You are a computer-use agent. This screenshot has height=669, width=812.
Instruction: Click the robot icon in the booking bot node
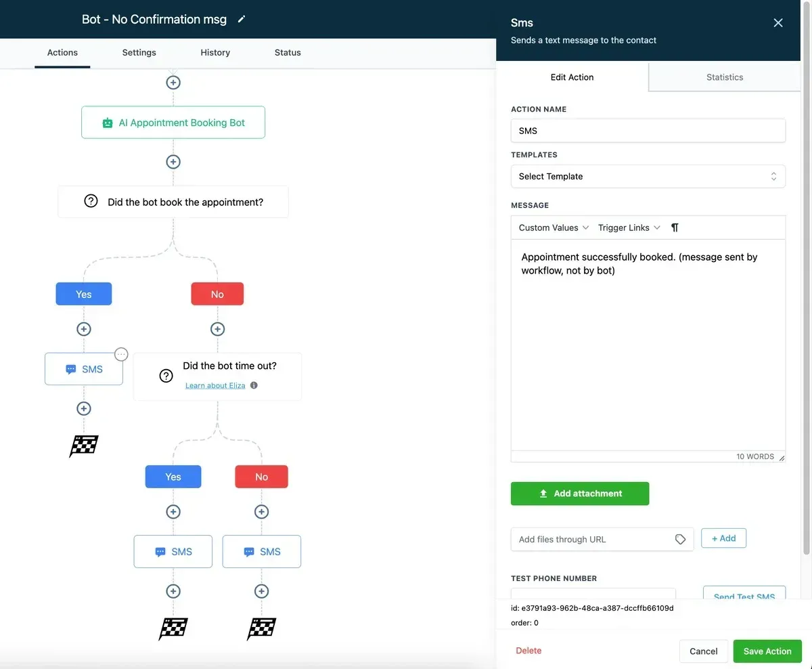(108, 123)
